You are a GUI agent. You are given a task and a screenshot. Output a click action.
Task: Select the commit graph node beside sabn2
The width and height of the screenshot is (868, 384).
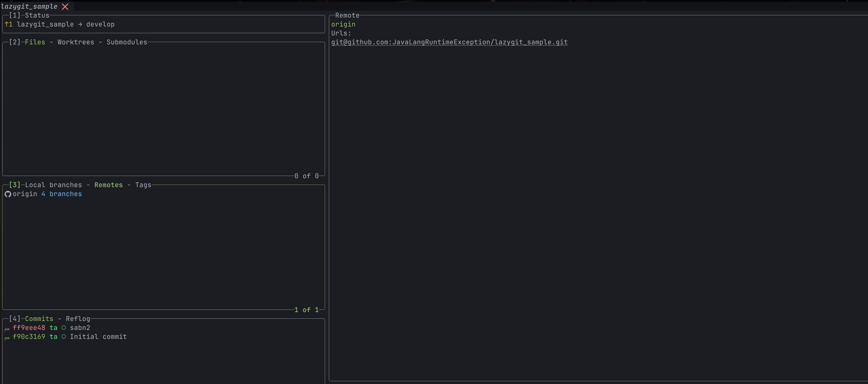64,327
